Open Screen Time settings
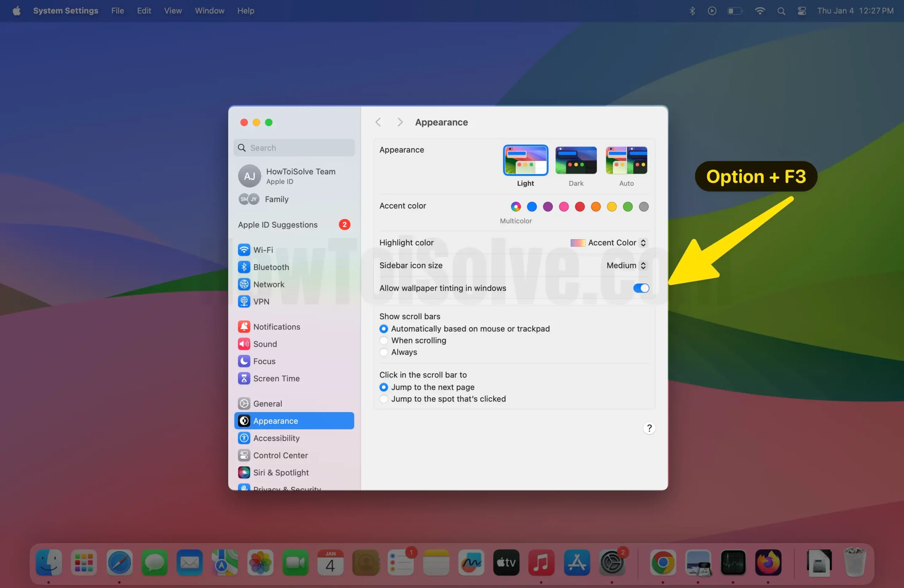The image size is (904, 588). (276, 378)
